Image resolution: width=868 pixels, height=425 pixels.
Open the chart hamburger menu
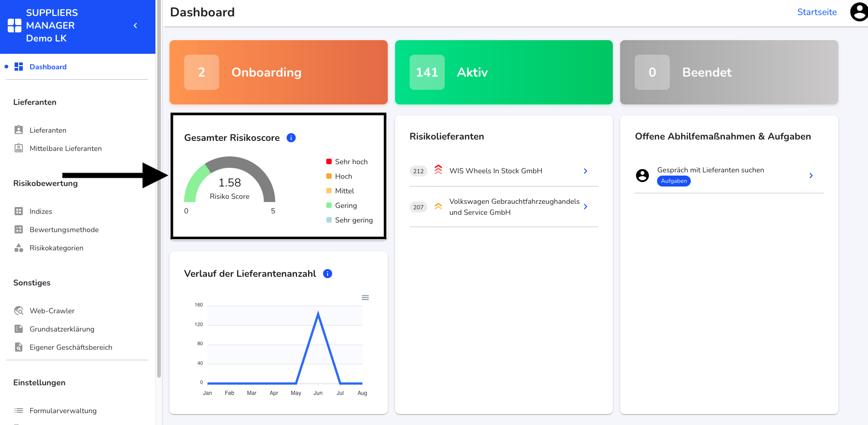coord(365,297)
